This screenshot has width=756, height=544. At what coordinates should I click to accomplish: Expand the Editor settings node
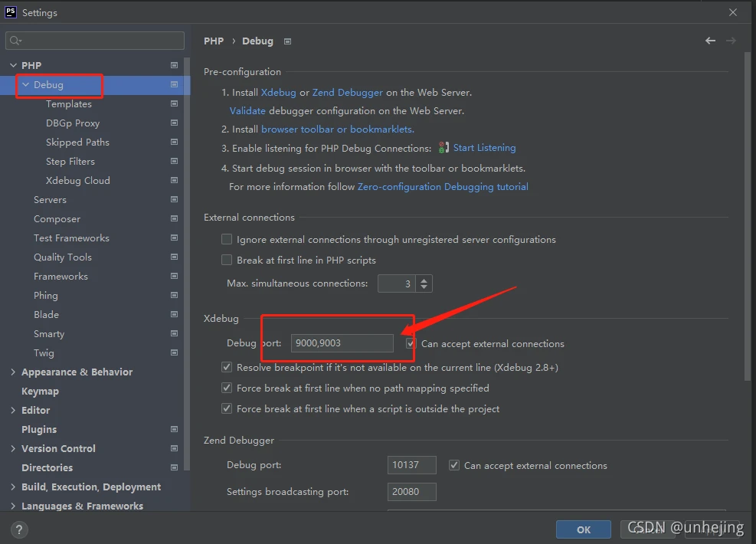coord(13,410)
